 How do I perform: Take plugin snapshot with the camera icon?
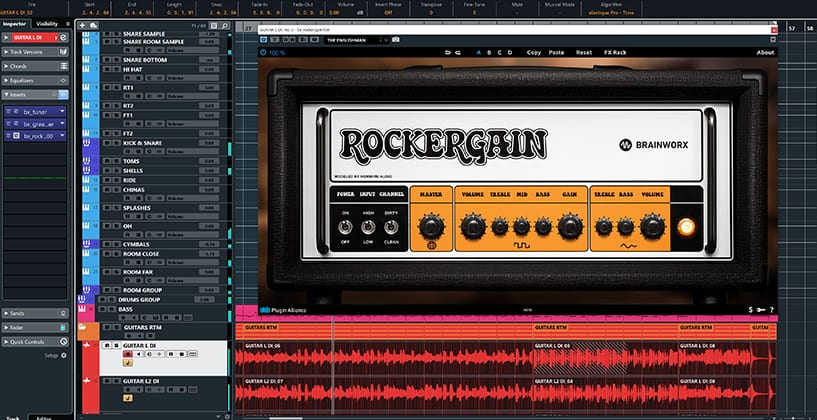pos(395,40)
